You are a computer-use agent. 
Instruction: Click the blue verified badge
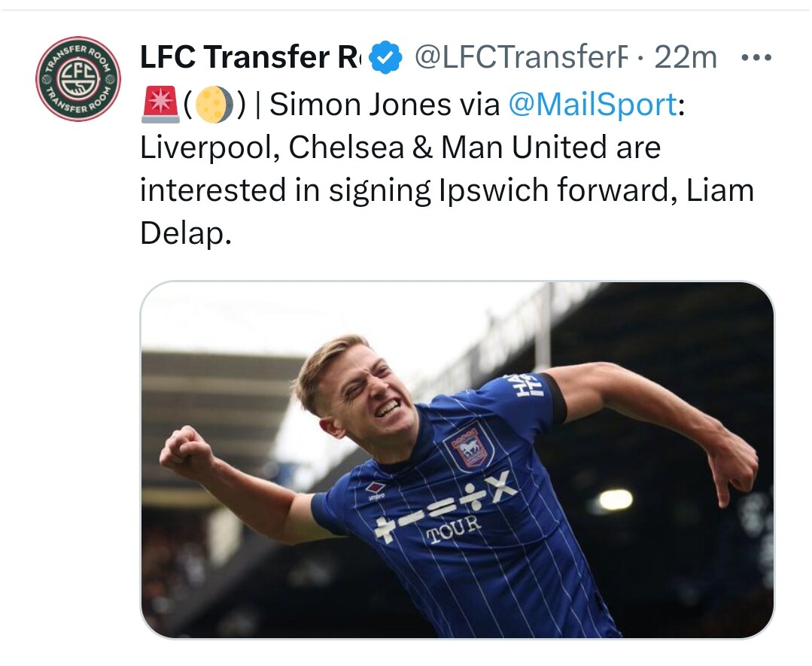(x=386, y=58)
